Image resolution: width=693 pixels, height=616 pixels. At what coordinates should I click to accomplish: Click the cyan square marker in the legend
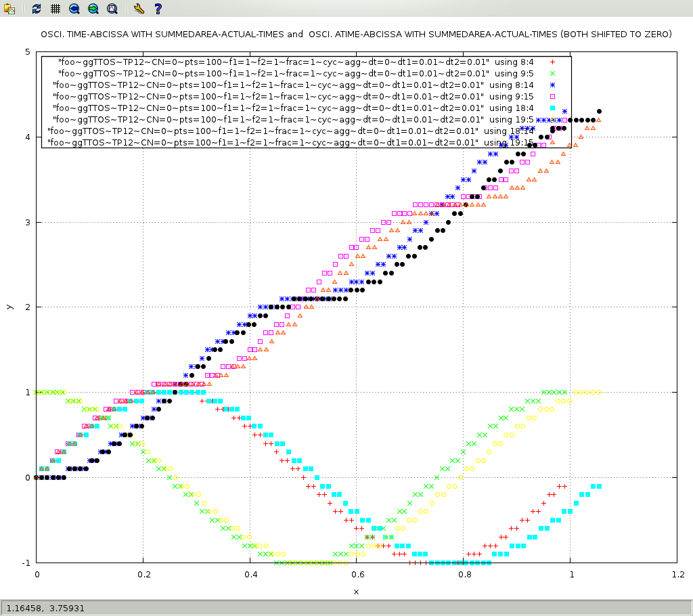(552, 108)
